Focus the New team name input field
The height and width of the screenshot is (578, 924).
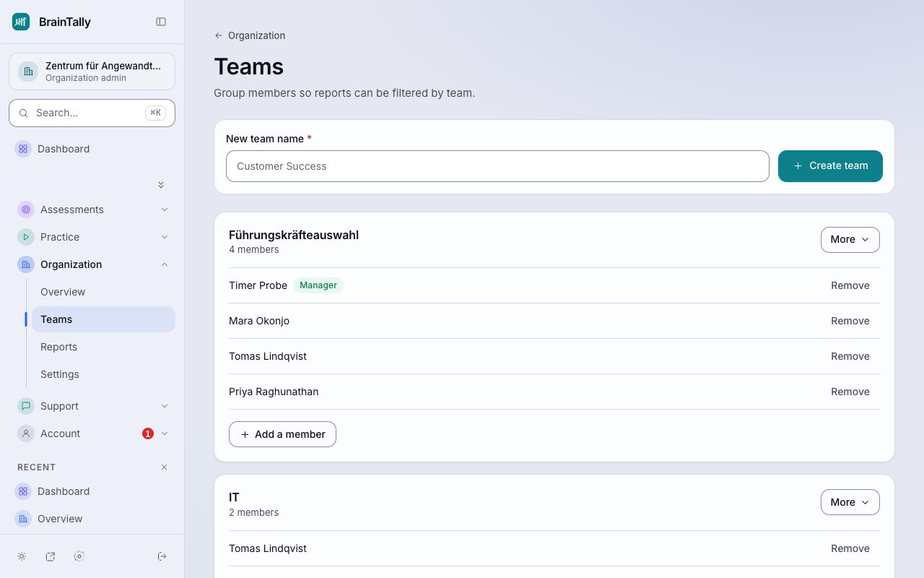pos(497,166)
